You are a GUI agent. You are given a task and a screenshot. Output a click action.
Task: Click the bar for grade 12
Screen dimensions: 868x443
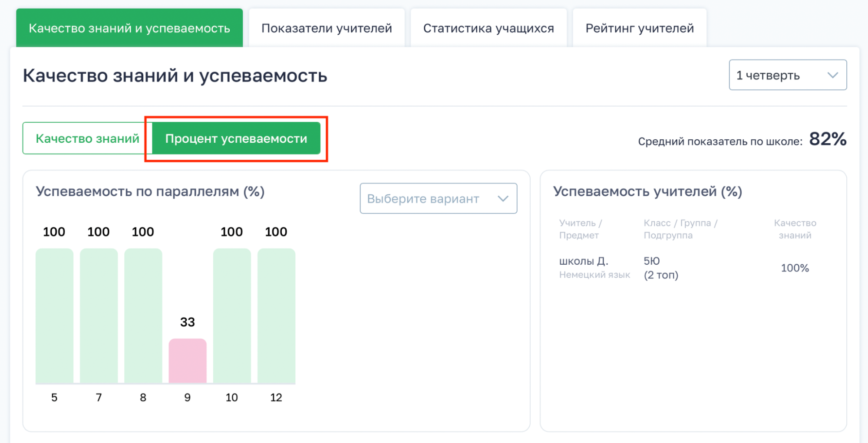point(276,316)
